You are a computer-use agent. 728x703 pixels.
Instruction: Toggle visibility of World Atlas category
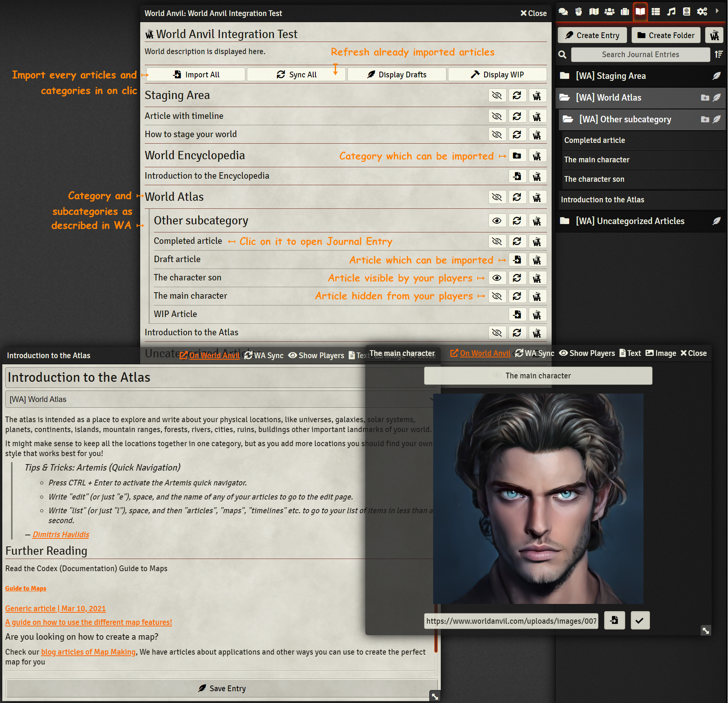[x=497, y=197]
